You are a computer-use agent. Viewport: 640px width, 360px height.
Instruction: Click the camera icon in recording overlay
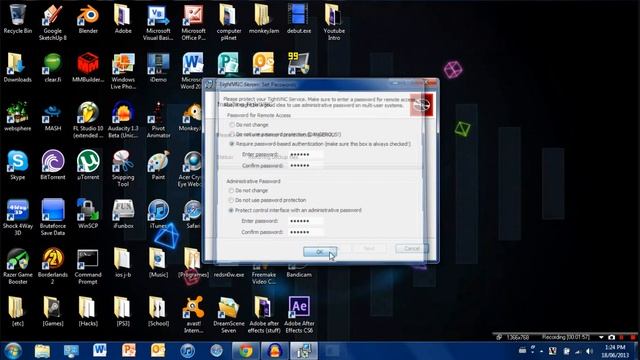pyautogui.click(x=611, y=337)
